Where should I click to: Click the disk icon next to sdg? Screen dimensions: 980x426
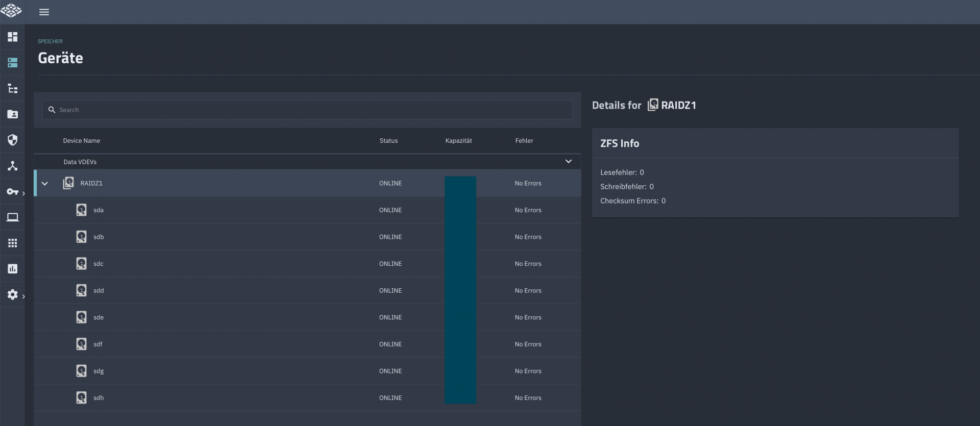coord(81,371)
